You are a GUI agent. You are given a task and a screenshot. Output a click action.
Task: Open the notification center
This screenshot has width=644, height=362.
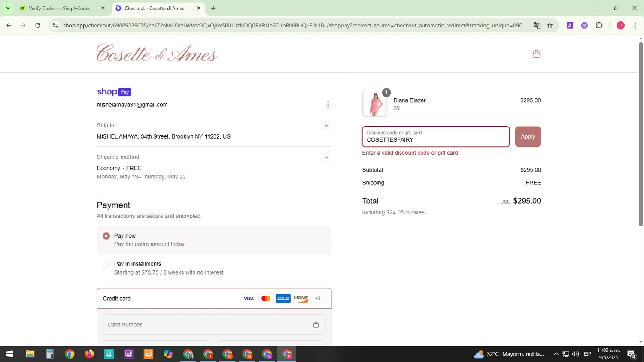point(632,354)
